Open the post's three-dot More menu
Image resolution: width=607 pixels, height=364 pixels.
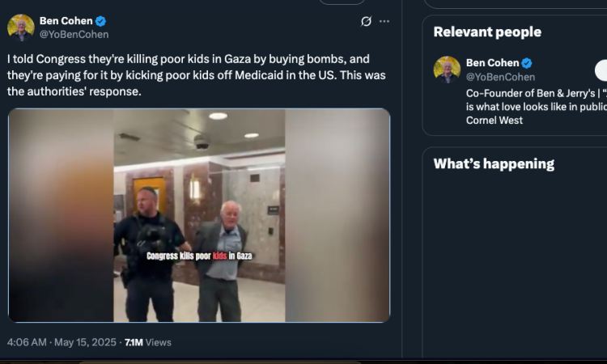384,21
